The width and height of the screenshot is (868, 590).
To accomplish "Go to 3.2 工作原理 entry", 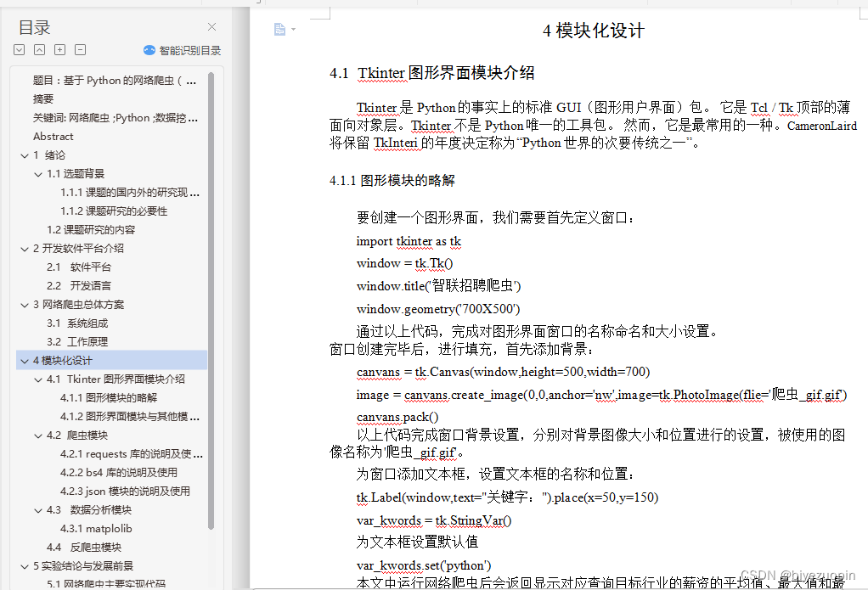I will (77, 342).
